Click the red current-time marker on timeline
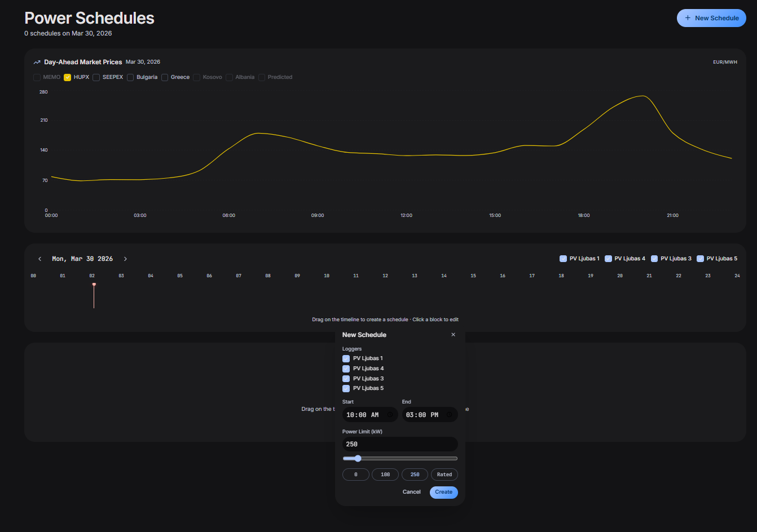 coord(94,285)
